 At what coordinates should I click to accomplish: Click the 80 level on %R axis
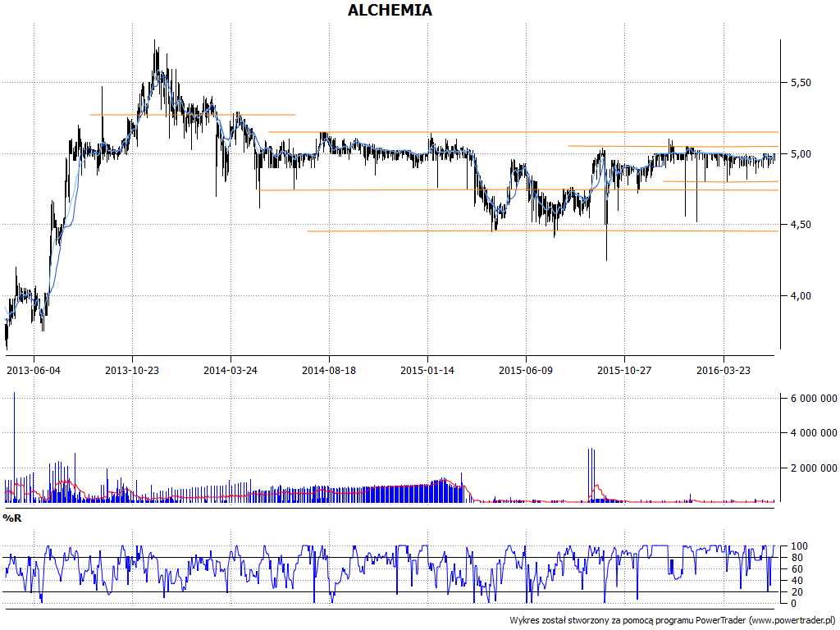click(797, 558)
